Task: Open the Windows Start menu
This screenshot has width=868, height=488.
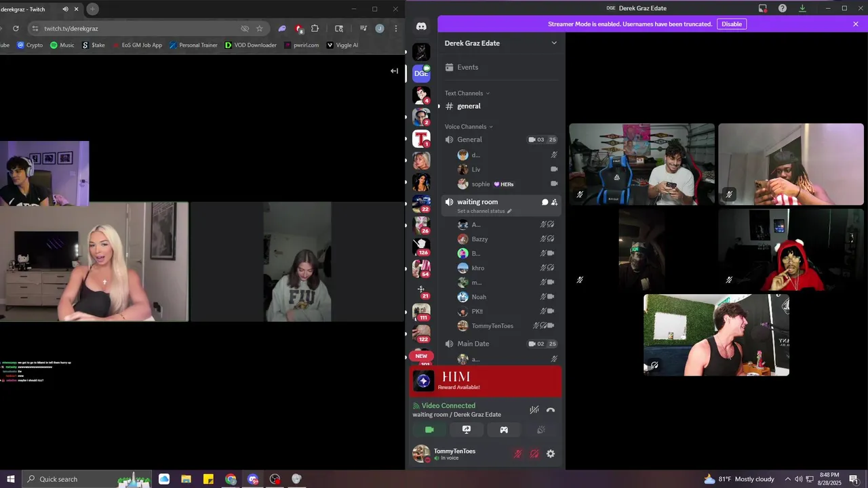Action: pyautogui.click(x=11, y=479)
